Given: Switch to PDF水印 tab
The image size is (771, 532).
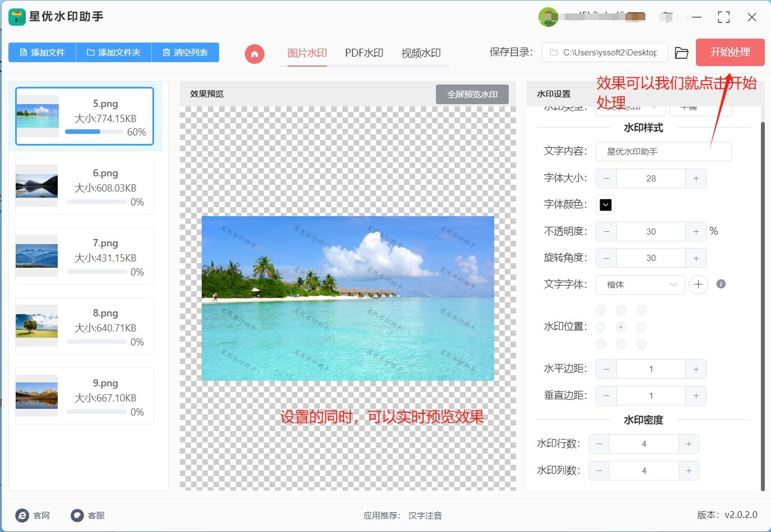Looking at the screenshot, I should (364, 53).
